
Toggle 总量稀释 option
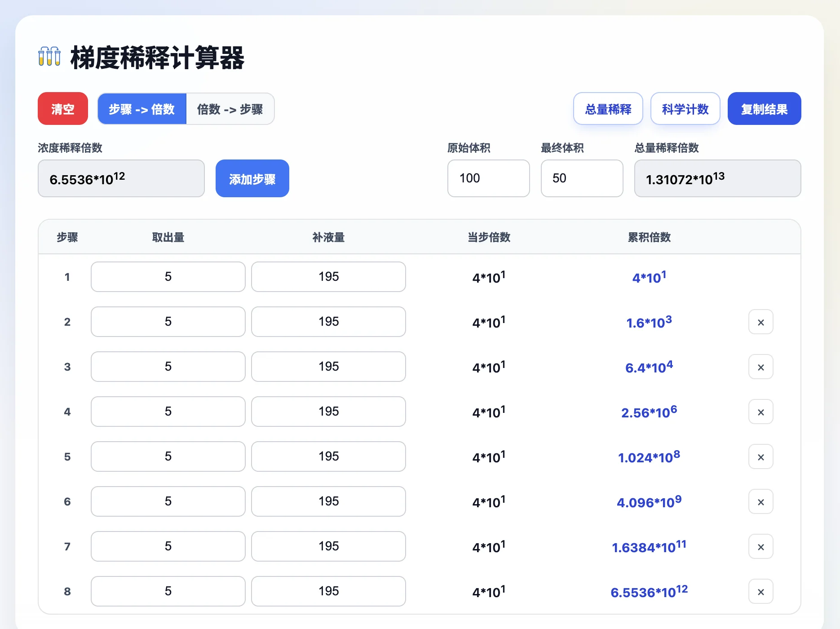tap(608, 109)
